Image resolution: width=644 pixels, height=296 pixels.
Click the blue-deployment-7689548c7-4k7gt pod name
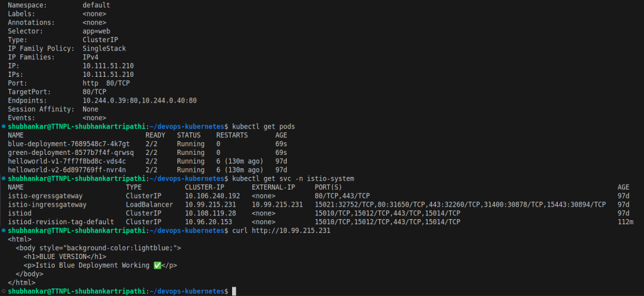[x=69, y=144]
